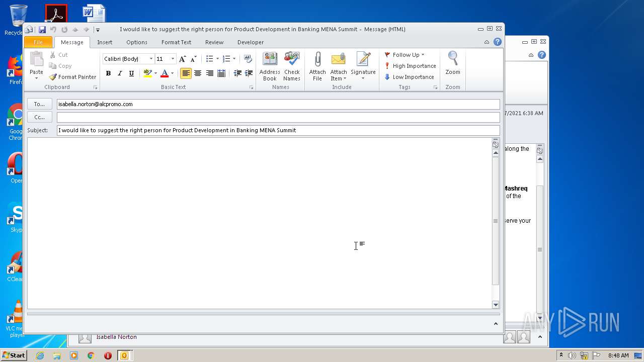Image resolution: width=644 pixels, height=362 pixels.
Task: Switch to the Format Text tab
Action: [176, 42]
